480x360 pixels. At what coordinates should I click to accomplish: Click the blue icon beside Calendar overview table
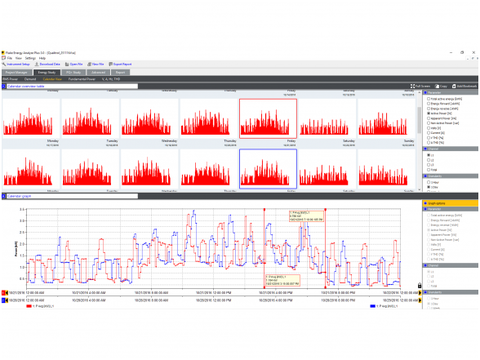click(4, 86)
